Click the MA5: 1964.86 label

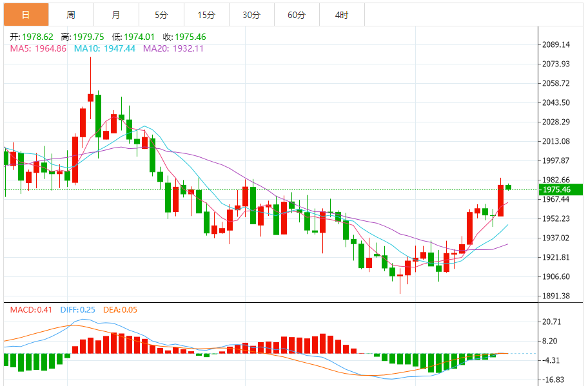click(x=38, y=48)
